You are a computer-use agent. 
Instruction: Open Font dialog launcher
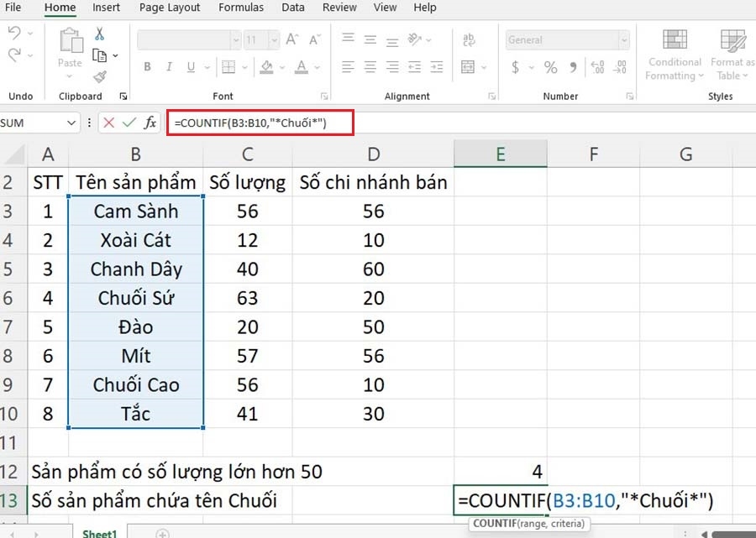(x=324, y=97)
